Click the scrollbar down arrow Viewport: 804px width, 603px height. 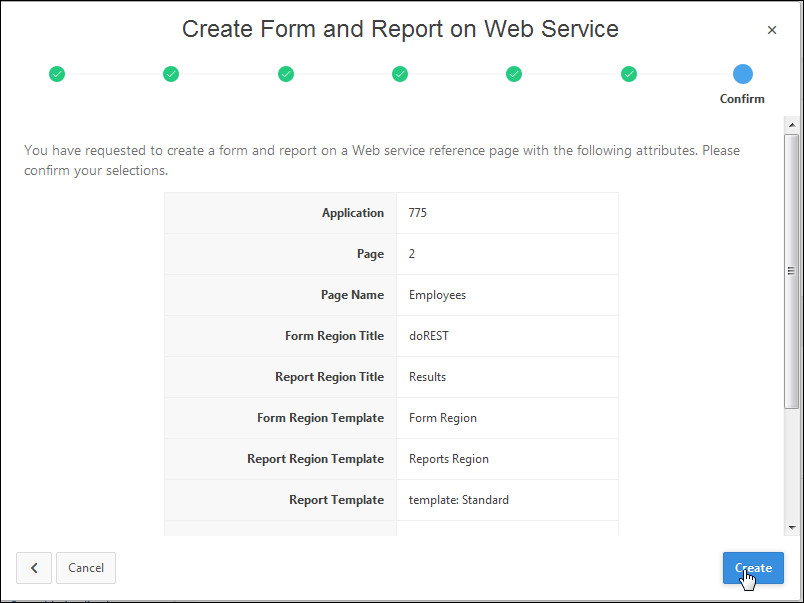(792, 527)
